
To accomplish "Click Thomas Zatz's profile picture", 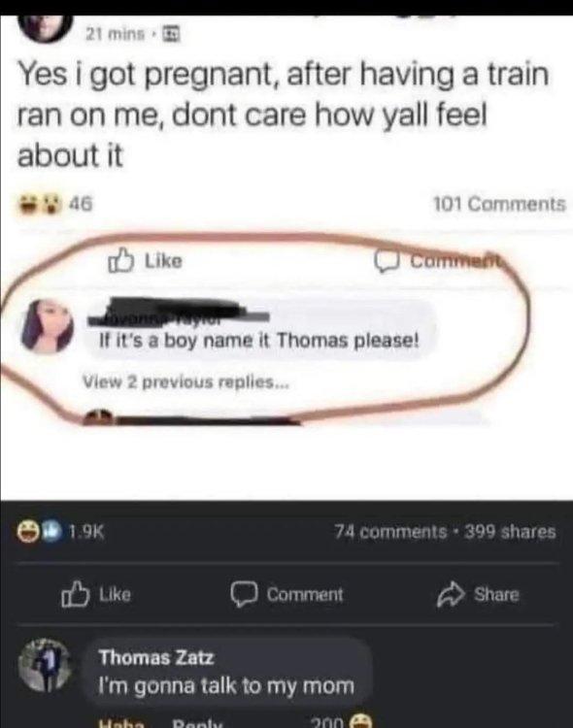I will point(44,667).
